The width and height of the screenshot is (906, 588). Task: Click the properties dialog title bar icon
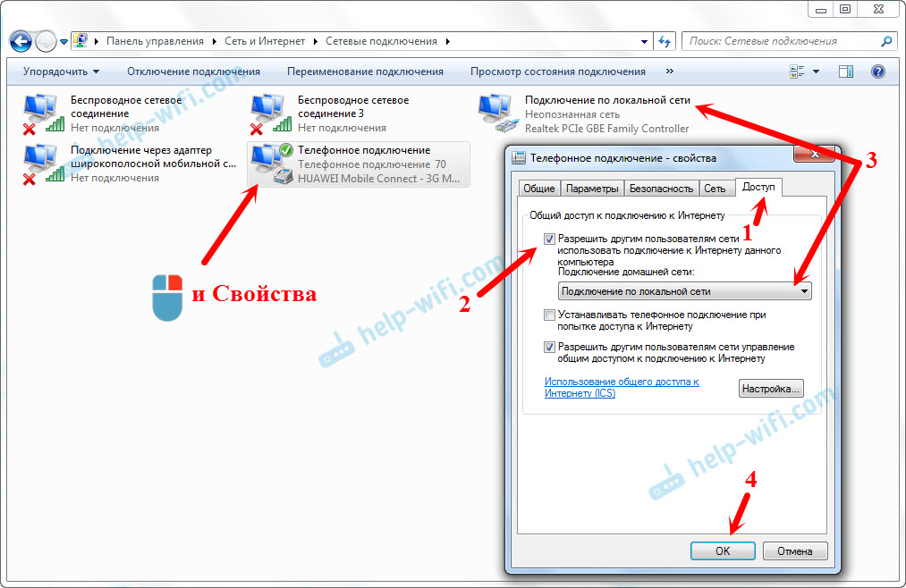coord(519,157)
